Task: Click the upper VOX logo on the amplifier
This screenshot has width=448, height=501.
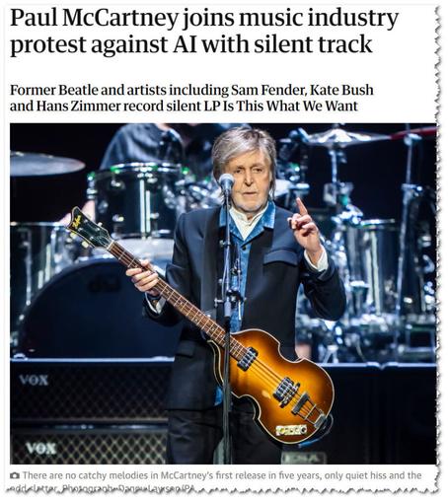Action: (x=34, y=380)
